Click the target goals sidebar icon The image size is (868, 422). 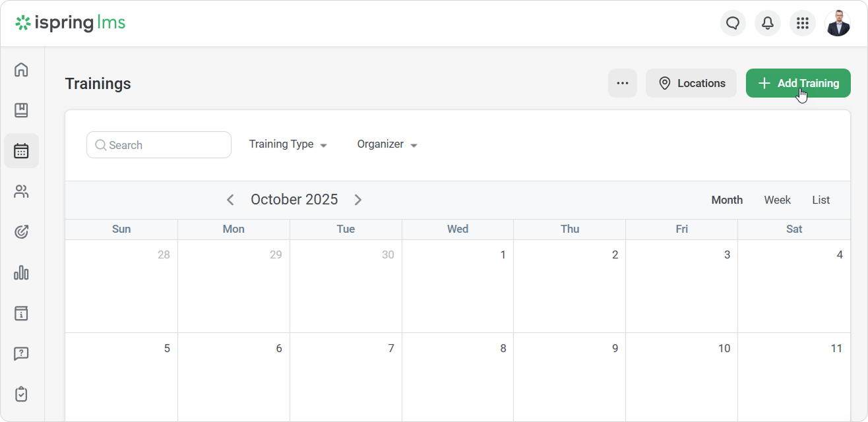tap(21, 232)
